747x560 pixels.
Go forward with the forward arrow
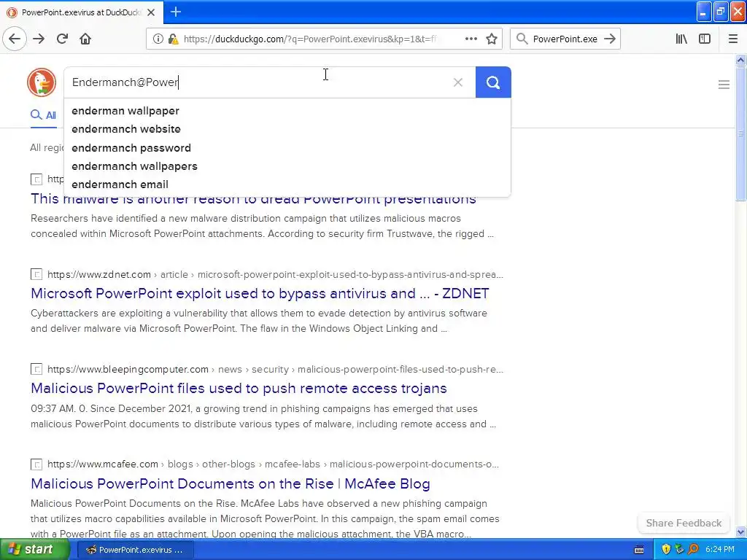[39, 39]
